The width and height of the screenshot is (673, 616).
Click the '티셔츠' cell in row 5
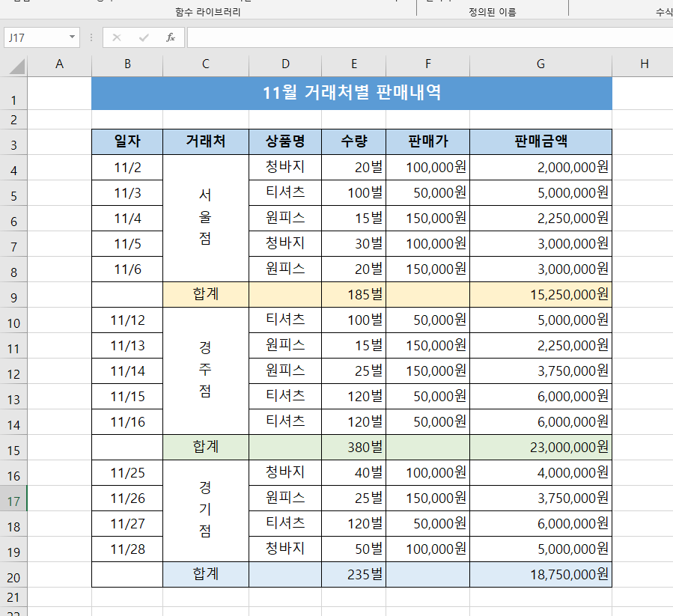[285, 193]
